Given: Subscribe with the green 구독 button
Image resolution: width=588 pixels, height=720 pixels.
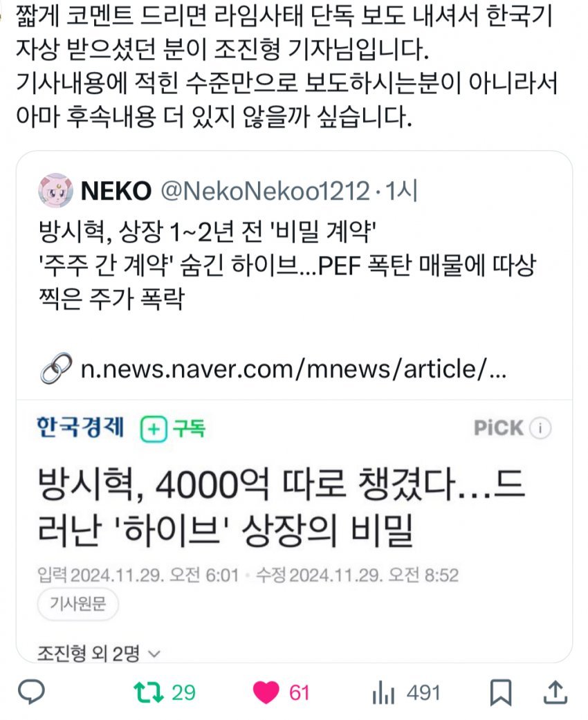Looking at the screenshot, I should click(173, 429).
